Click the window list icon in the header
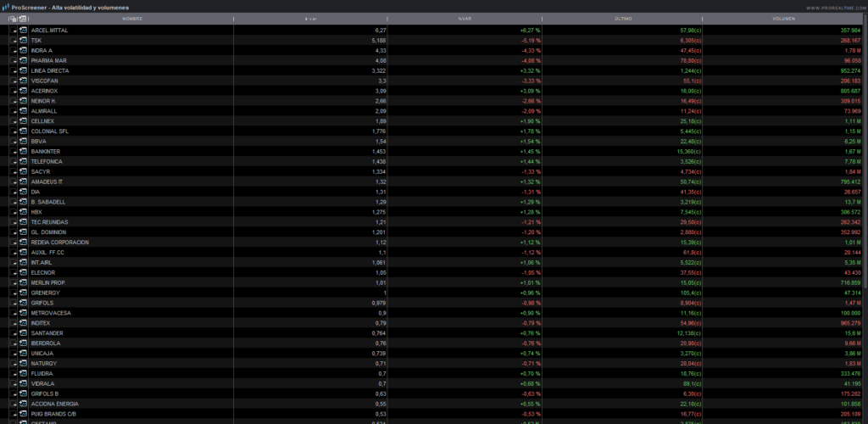This screenshot has height=424, width=868. tap(13, 19)
